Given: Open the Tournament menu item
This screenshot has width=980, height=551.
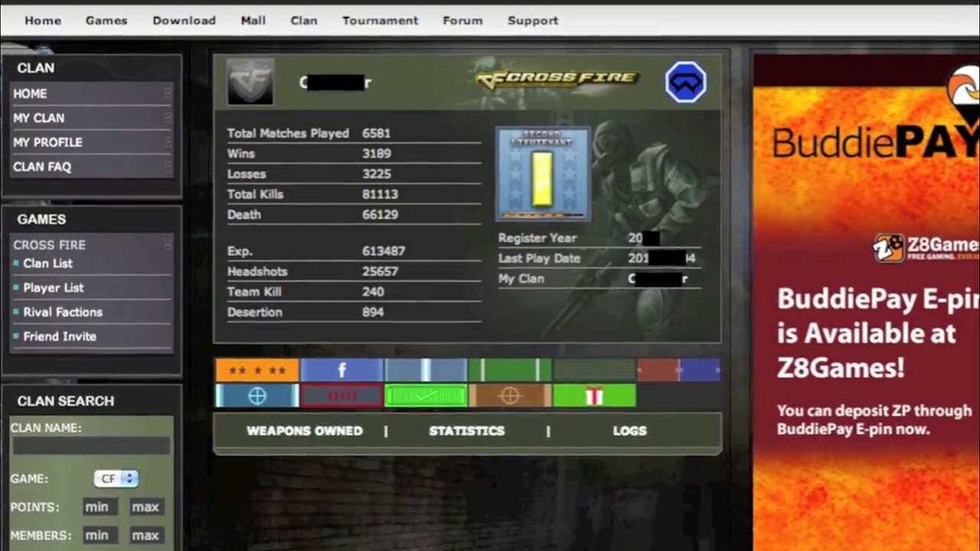Looking at the screenshot, I should (x=381, y=21).
